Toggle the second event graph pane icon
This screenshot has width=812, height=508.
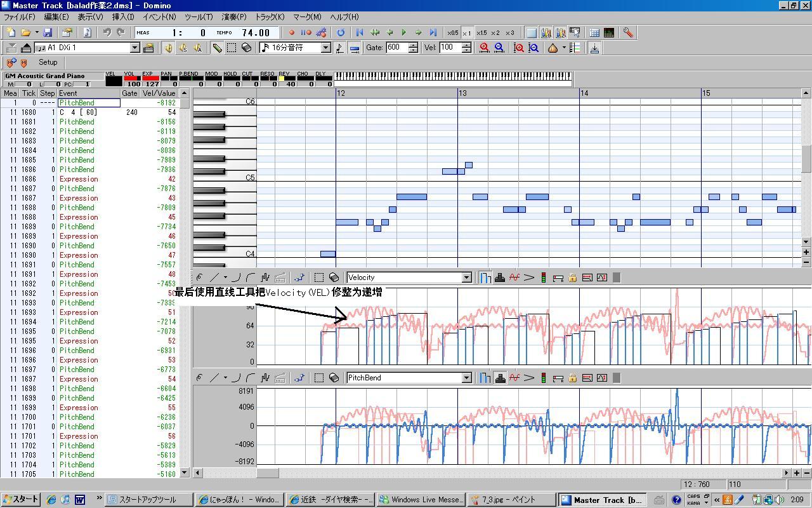coord(561,32)
